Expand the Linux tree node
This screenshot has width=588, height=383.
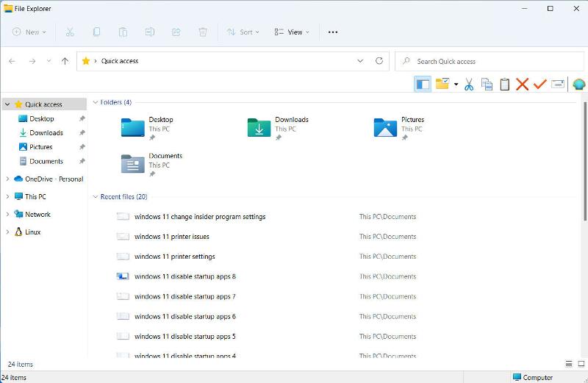(7, 232)
